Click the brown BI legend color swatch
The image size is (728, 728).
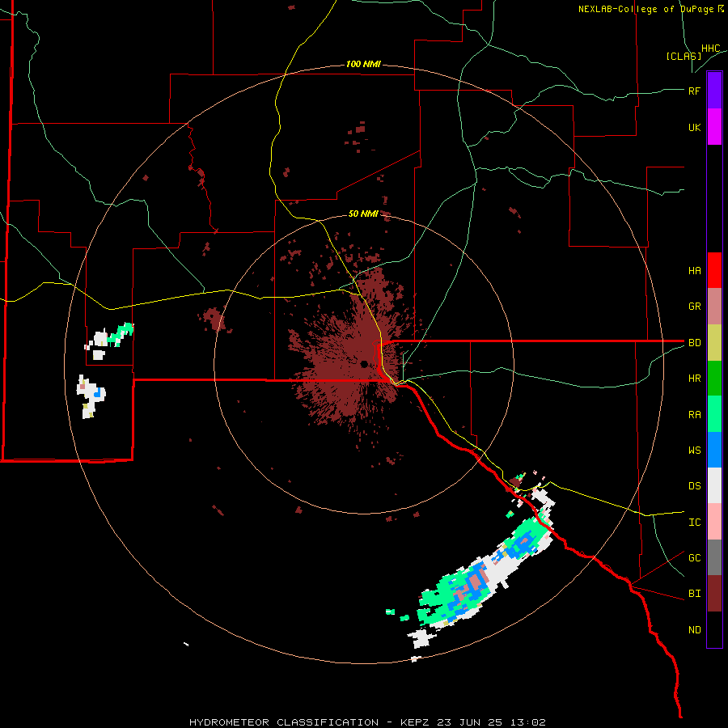pyautogui.click(x=714, y=594)
